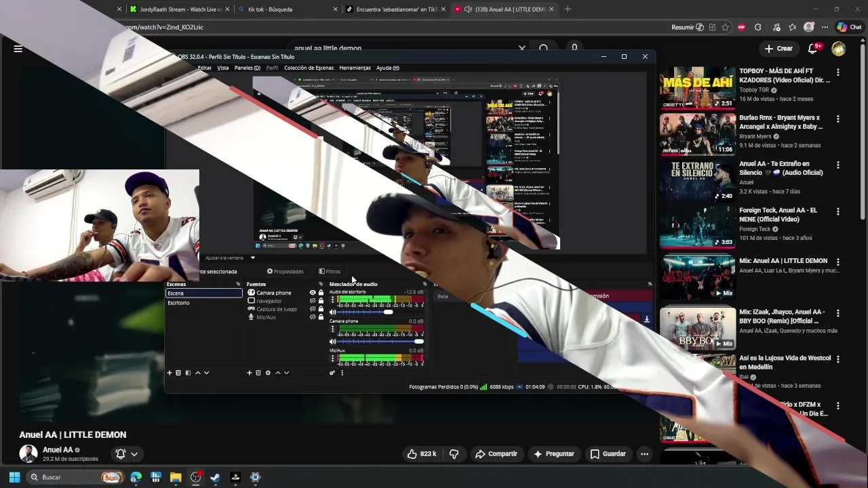The image size is (868, 488).
Task: Mute Audio del escritorio with its speaker icon
Action: 332,312
